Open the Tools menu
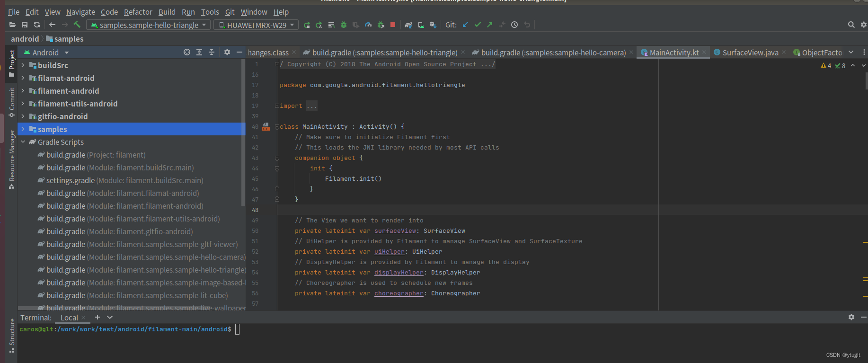 click(x=210, y=12)
